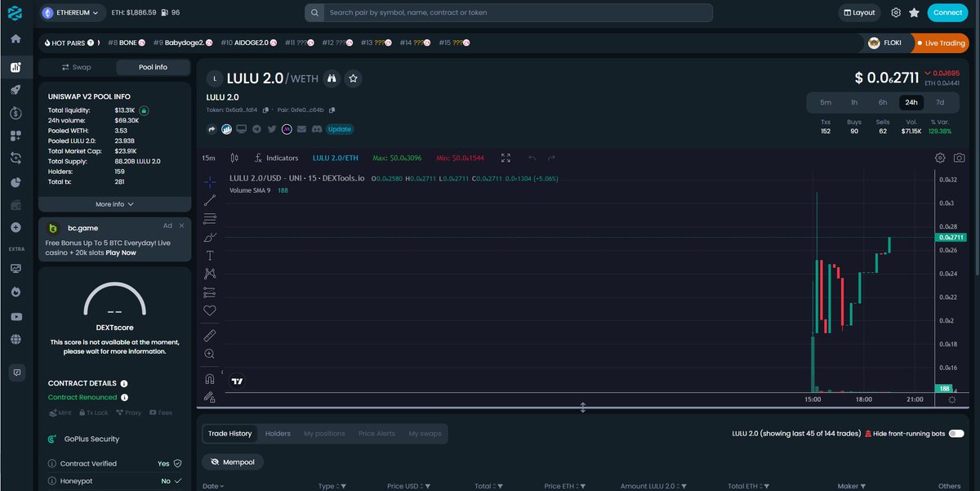
Task: Take a chart snapshot with the camera icon
Action: pos(959,158)
